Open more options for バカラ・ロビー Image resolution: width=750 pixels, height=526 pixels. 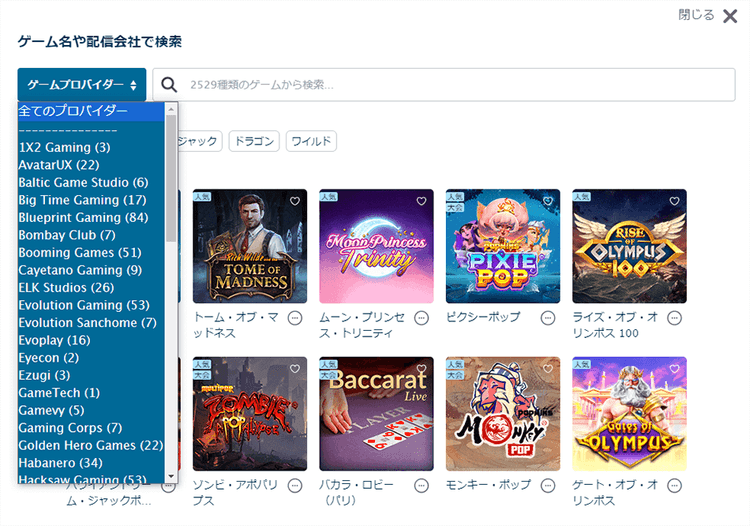click(x=421, y=486)
